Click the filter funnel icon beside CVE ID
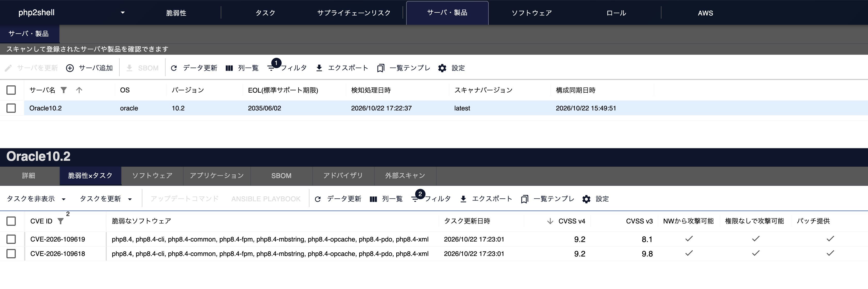Image resolution: width=868 pixels, height=289 pixels. click(61, 221)
